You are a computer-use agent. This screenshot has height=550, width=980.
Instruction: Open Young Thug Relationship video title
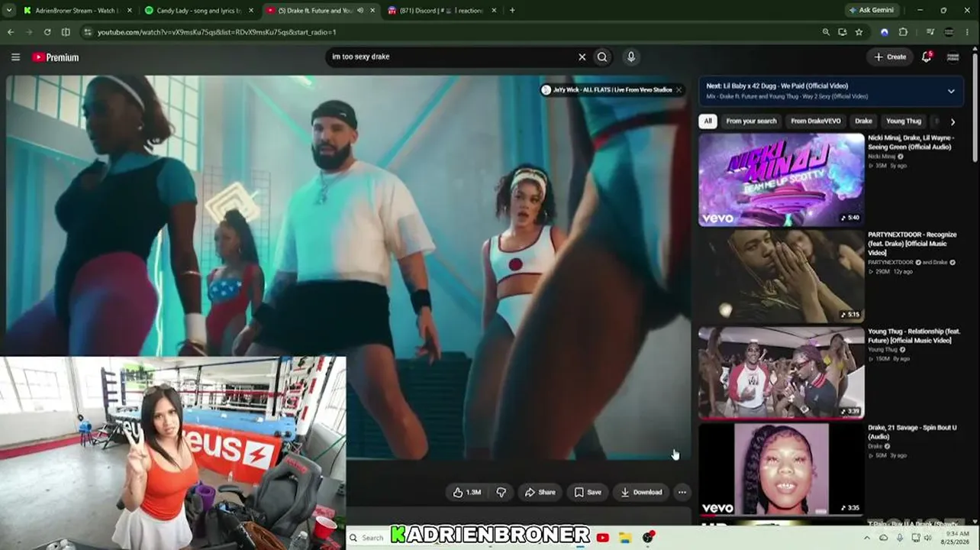914,335
